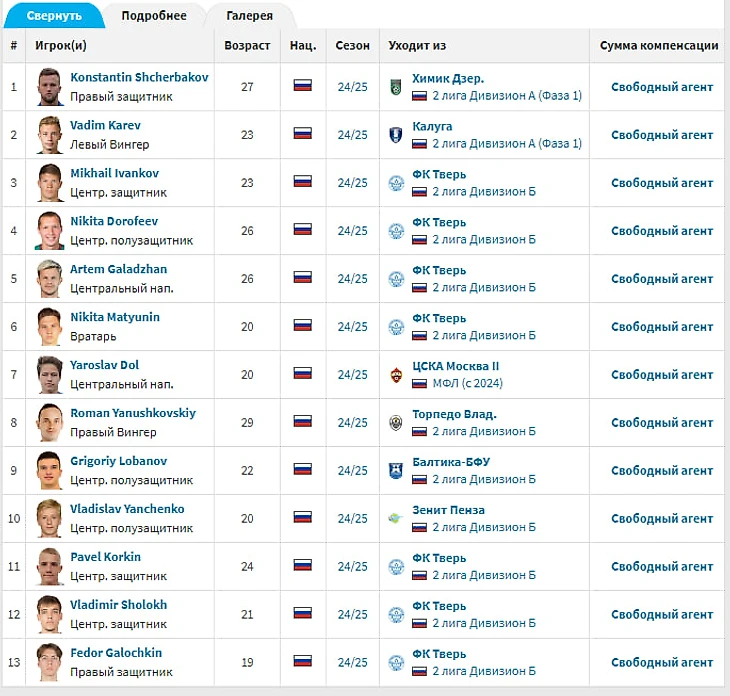This screenshot has height=696, width=730.
Task: Open the Галерея tab
Action: tap(250, 16)
